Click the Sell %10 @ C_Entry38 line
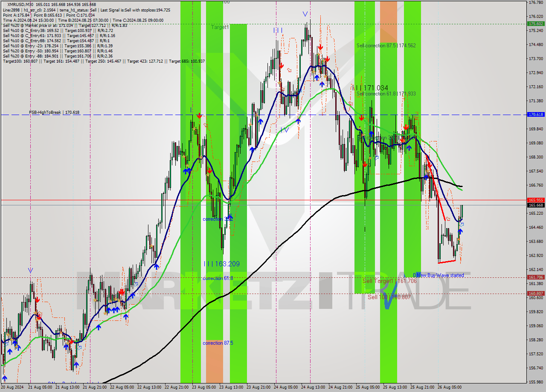This screenshot has width=546, height=392. click(58, 30)
